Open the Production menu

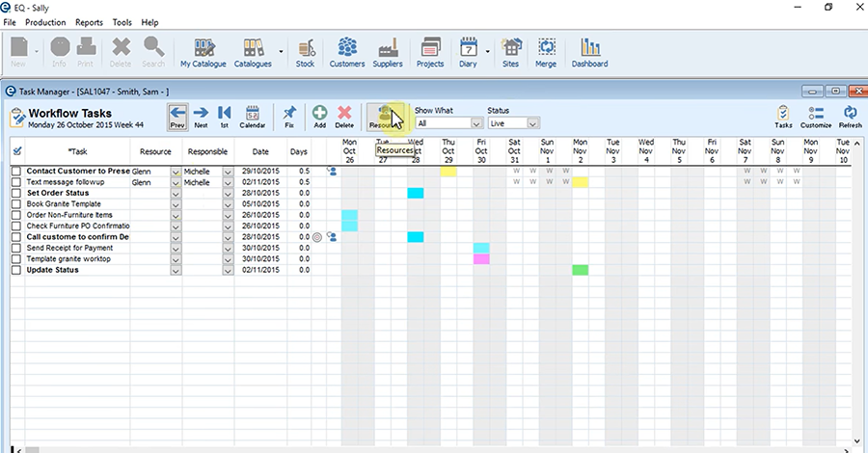click(45, 23)
